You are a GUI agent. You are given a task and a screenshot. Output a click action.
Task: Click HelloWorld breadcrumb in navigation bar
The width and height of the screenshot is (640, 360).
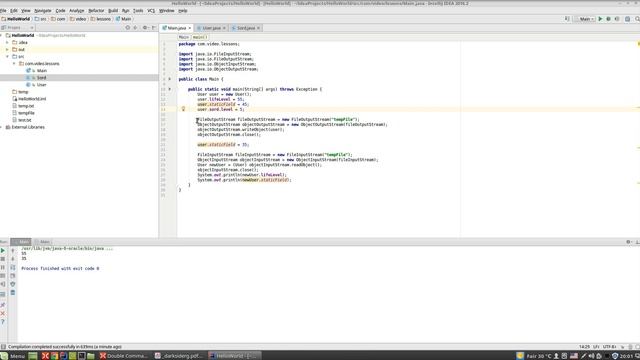pyautogui.click(x=16, y=19)
